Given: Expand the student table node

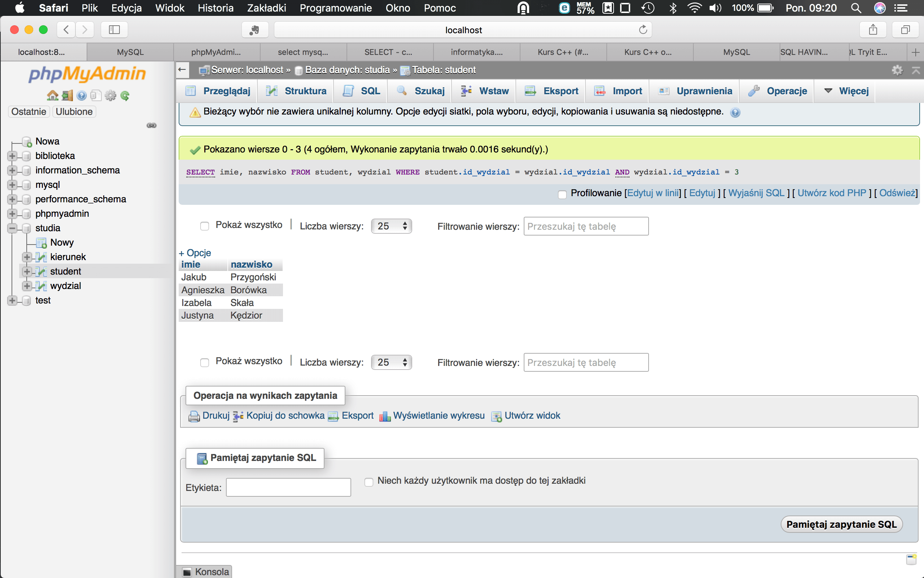Looking at the screenshot, I should pyautogui.click(x=27, y=271).
